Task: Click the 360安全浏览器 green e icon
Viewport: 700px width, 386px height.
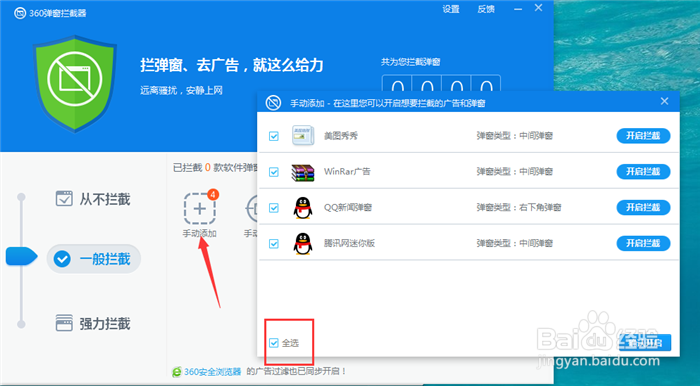Action: (x=177, y=371)
